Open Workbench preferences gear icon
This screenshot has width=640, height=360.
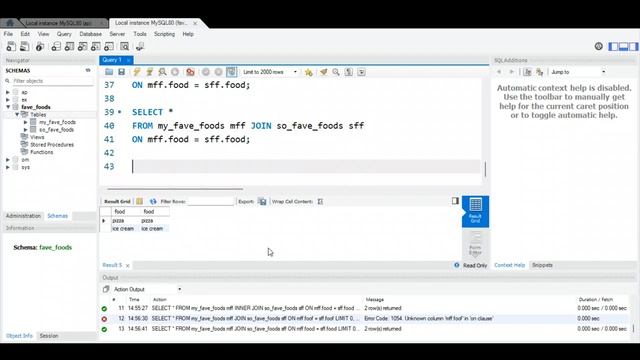598,46
